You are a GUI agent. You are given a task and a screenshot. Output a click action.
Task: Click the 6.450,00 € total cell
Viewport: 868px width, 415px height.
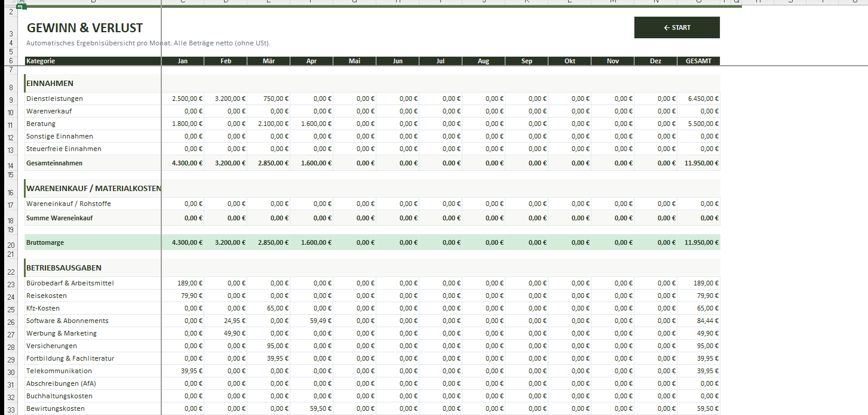(x=698, y=99)
